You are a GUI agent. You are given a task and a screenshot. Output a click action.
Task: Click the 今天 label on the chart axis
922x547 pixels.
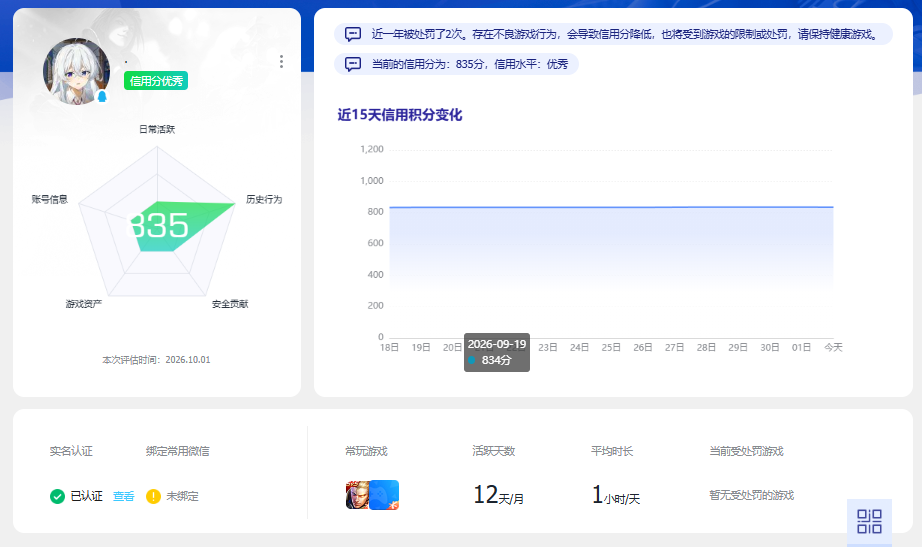point(833,348)
